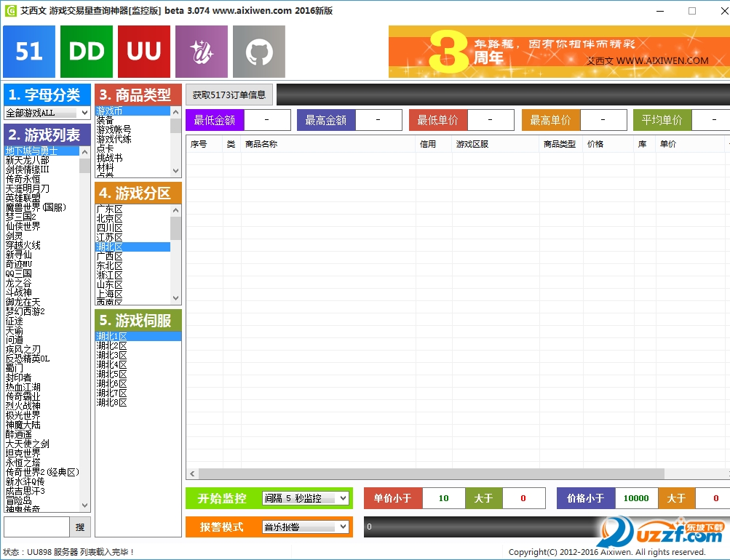Focus the game search input field
The height and width of the screenshot is (560, 730).
pos(37,527)
